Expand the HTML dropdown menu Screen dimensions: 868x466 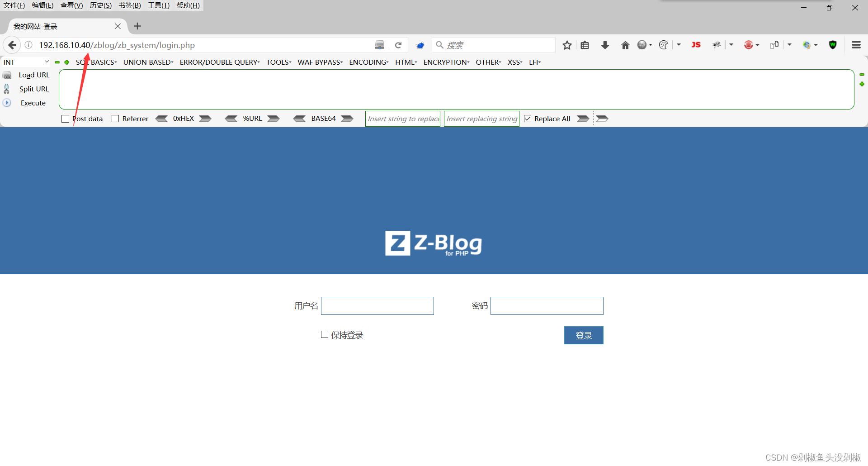[406, 62]
